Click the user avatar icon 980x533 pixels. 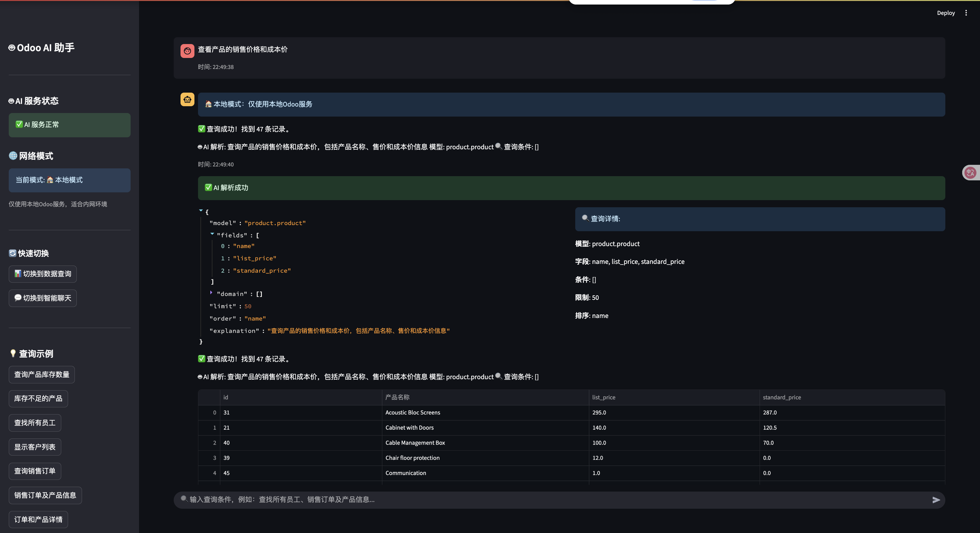coord(187,51)
